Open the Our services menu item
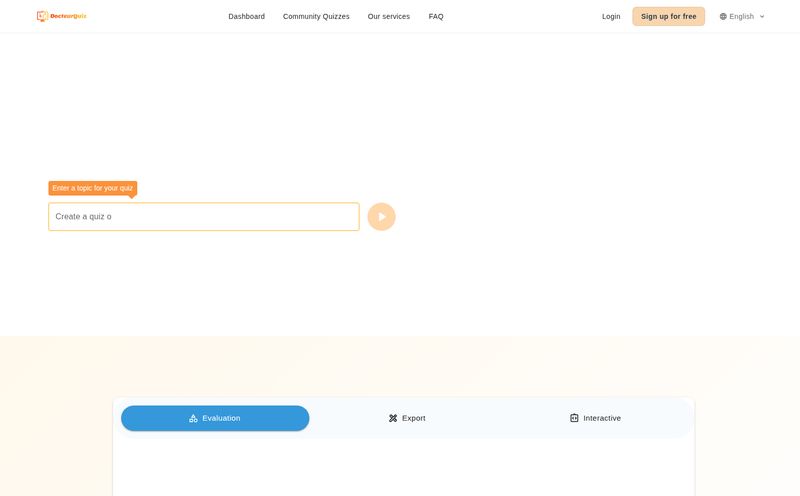The width and height of the screenshot is (800, 496). click(388, 16)
